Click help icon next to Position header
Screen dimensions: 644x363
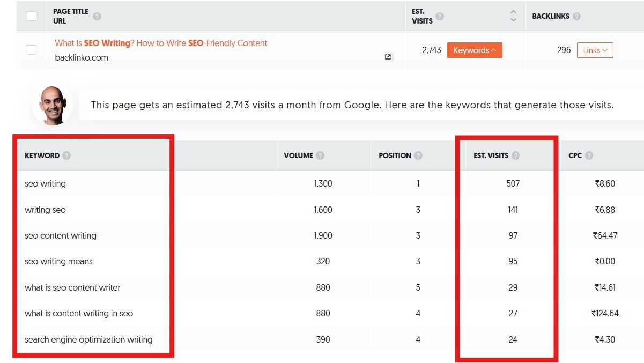point(418,155)
